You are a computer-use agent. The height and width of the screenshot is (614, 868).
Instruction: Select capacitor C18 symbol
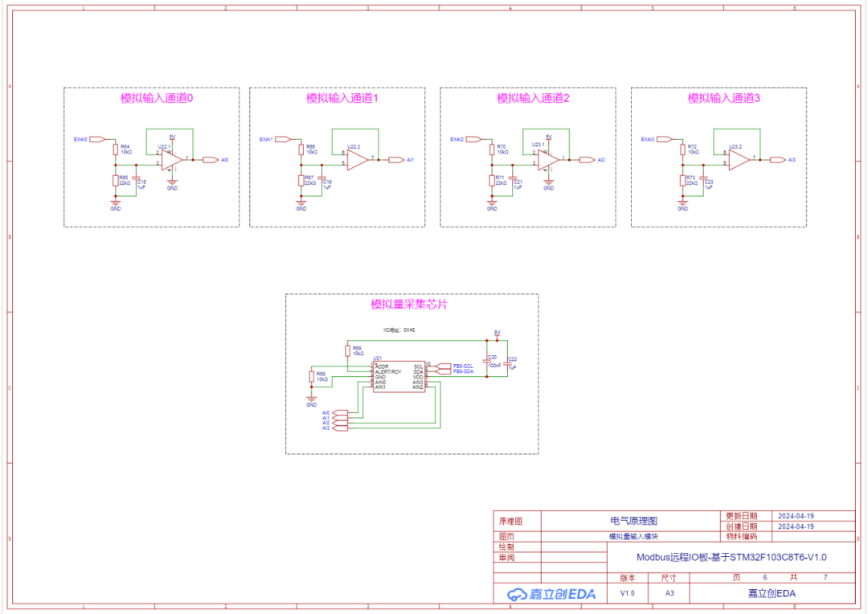coord(136,178)
